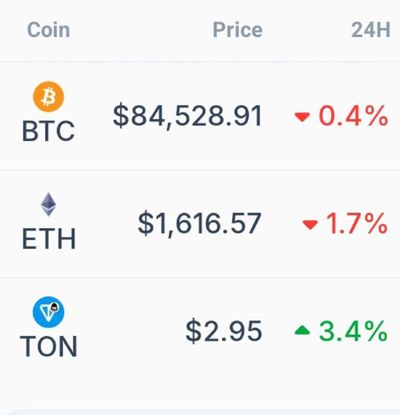Open the ETH ticker label
400x415 pixels.
tap(49, 239)
